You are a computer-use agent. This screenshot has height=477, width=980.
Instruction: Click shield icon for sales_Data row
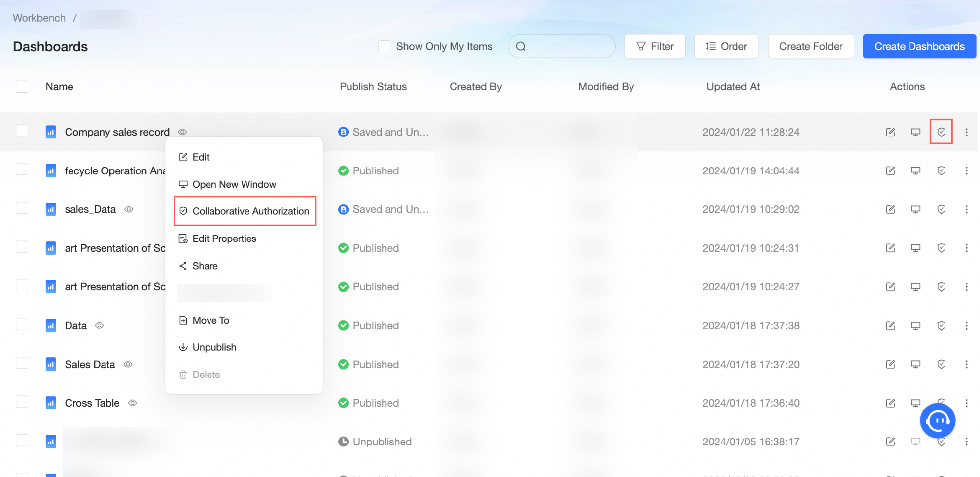click(941, 209)
